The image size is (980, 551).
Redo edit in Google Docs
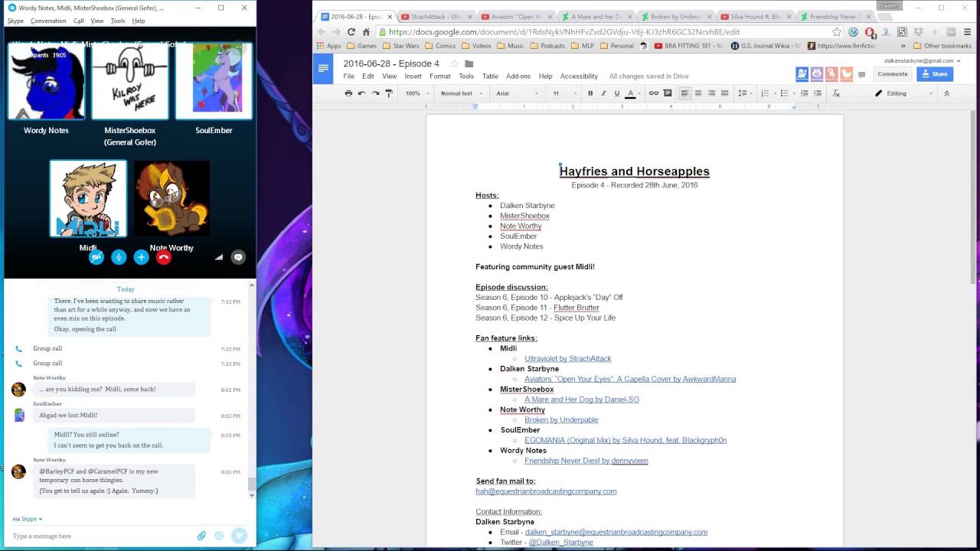pos(375,93)
